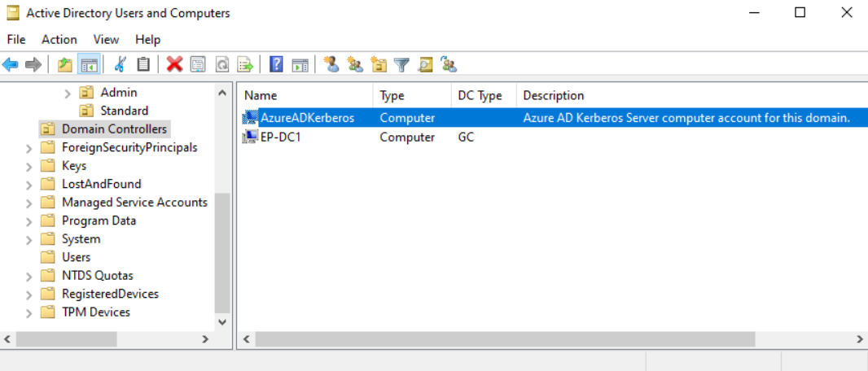Expand the Program Data node
This screenshot has height=371, width=868.
tap(28, 220)
